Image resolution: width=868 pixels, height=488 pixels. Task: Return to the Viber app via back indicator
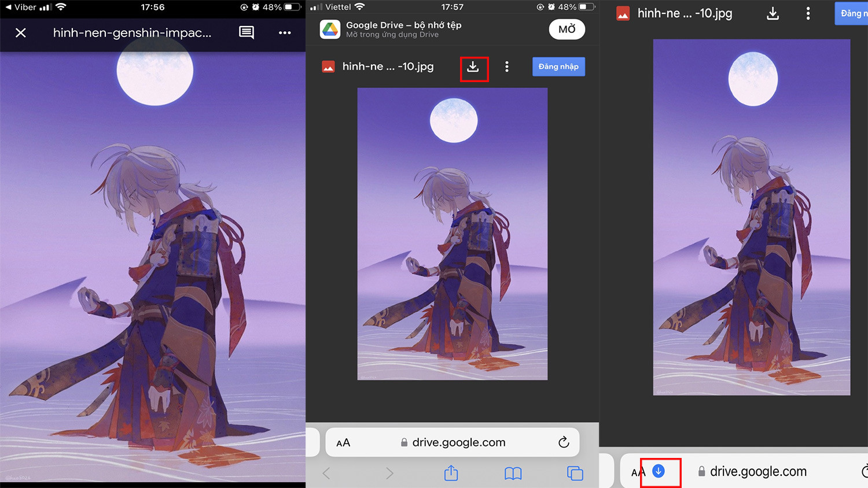pyautogui.click(x=21, y=7)
